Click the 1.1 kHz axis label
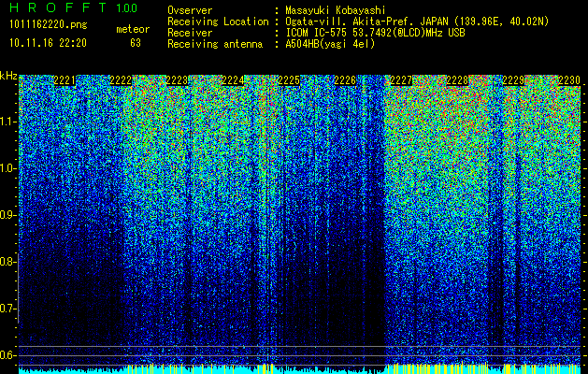This screenshot has height=374, width=588. pos(7,122)
